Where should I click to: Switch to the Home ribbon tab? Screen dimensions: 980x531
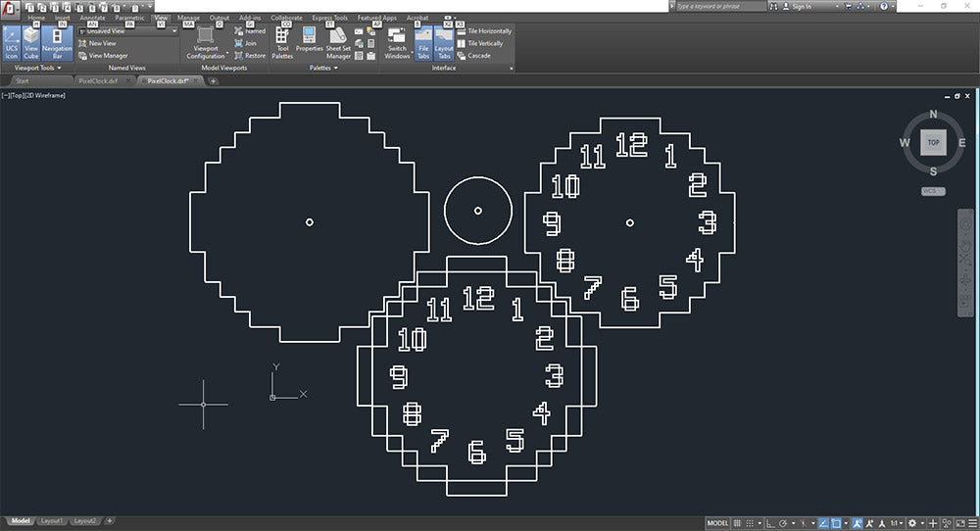36,18
